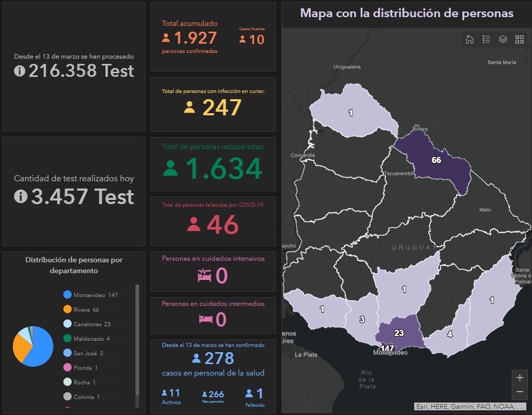This screenshot has width=532, height=415.
Task: Click info icon beside 3.457 Test
Action: tap(21, 196)
